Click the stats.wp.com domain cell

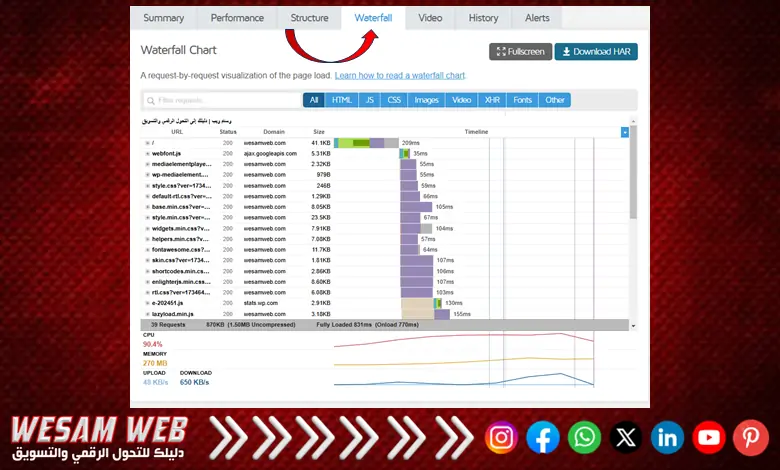(x=261, y=303)
